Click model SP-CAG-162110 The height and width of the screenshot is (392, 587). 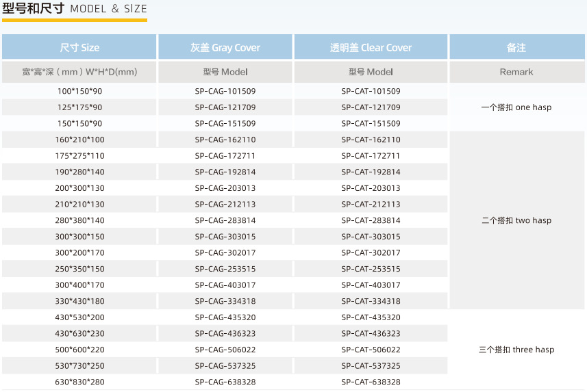coord(225,140)
